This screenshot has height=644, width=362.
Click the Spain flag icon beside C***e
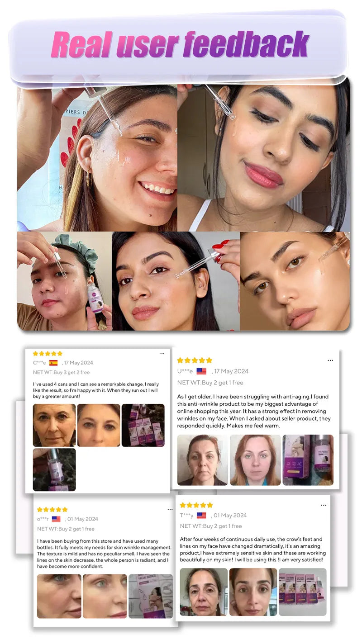pos(53,363)
